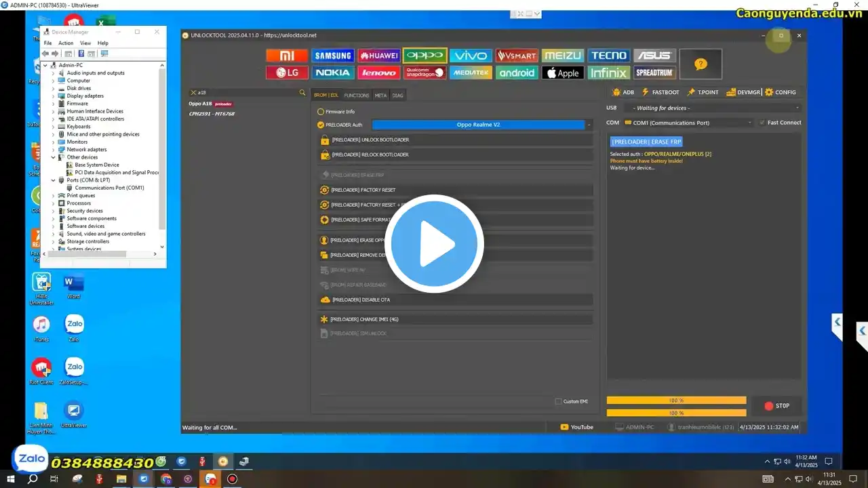Select the Apple tile
Viewport: 868px width, 488px height.
coord(563,73)
